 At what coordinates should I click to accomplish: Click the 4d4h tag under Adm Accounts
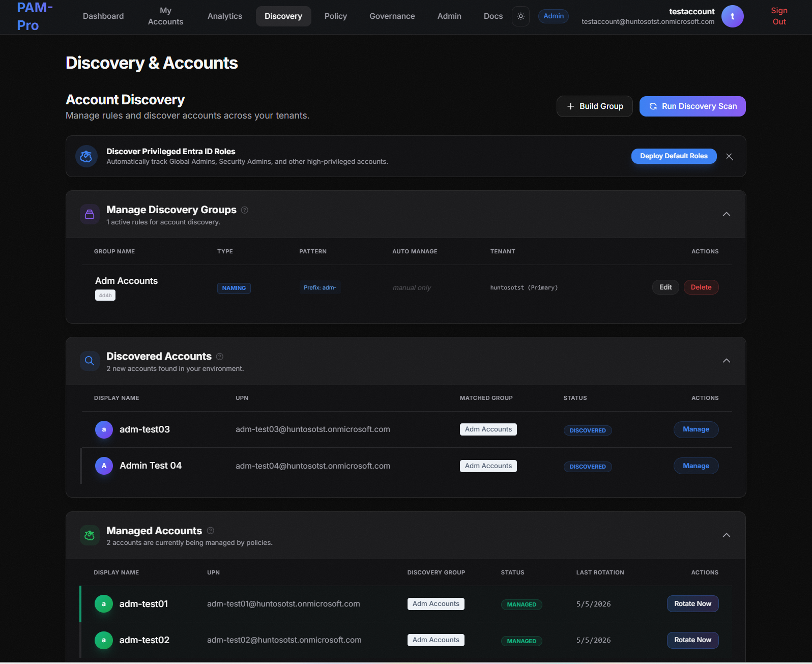[x=105, y=295]
